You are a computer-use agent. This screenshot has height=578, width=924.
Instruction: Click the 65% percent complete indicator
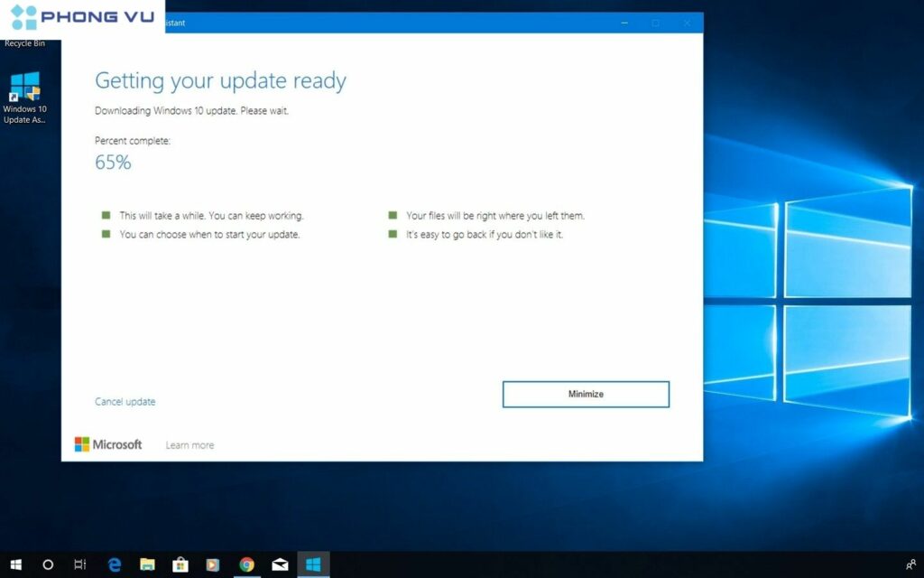[112, 163]
